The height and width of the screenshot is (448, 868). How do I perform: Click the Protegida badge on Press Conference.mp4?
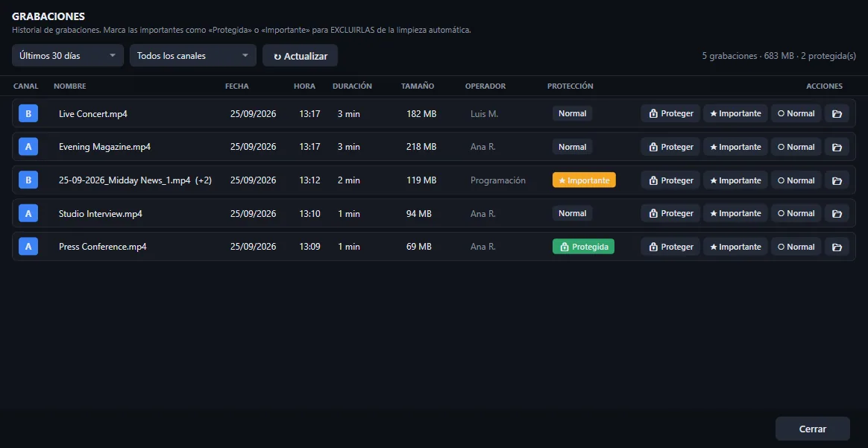583,247
